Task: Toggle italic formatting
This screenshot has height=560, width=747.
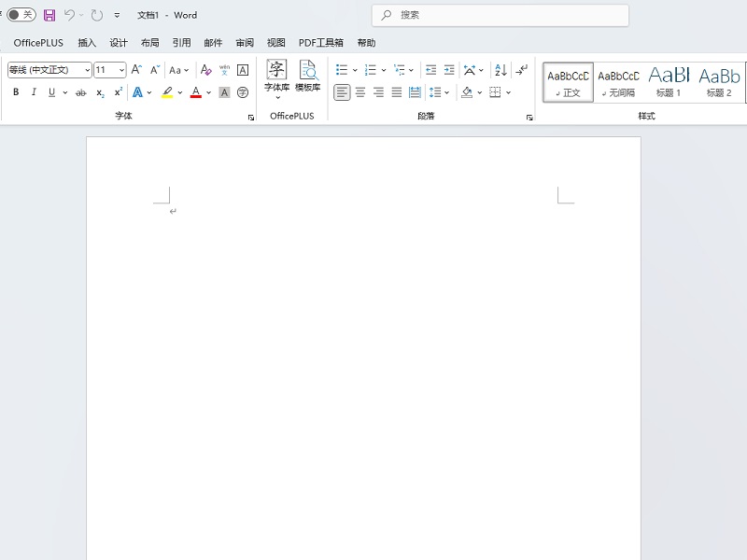Action: coord(34,92)
